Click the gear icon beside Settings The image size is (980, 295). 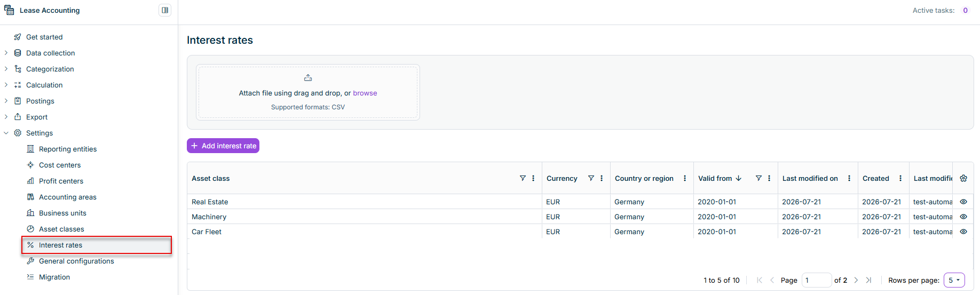coord(18,133)
